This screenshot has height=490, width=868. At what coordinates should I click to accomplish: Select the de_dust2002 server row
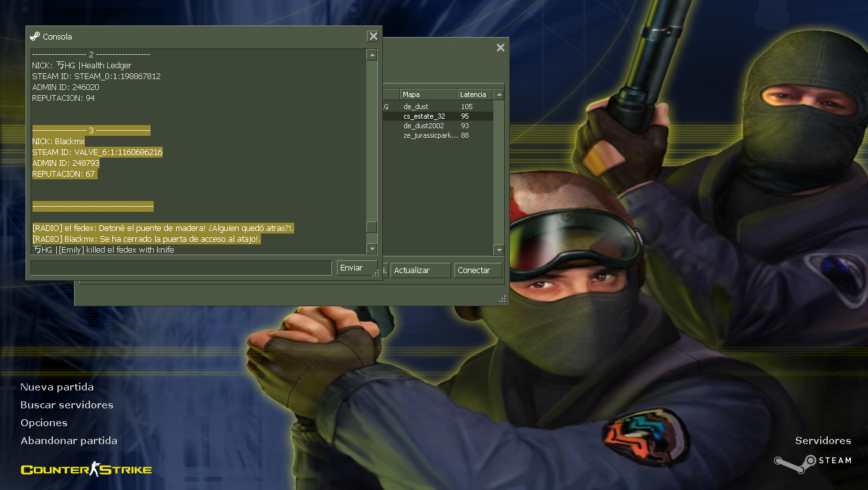[x=437, y=126]
